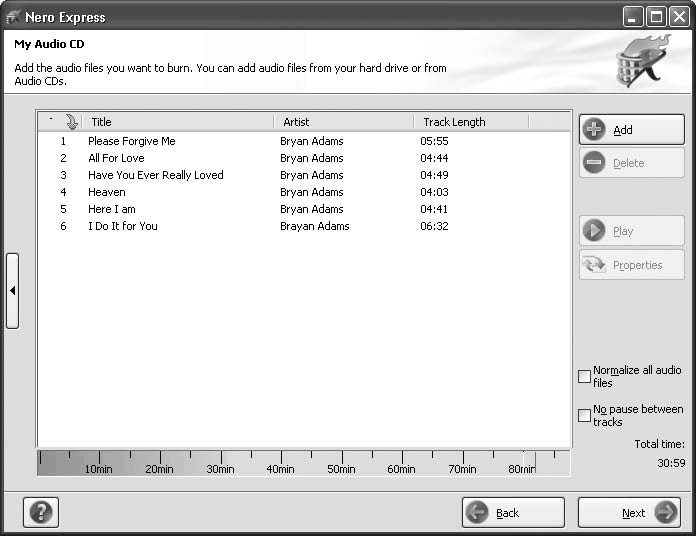The height and width of the screenshot is (536, 696).
Task: Click the green plus Add icon
Action: click(594, 130)
